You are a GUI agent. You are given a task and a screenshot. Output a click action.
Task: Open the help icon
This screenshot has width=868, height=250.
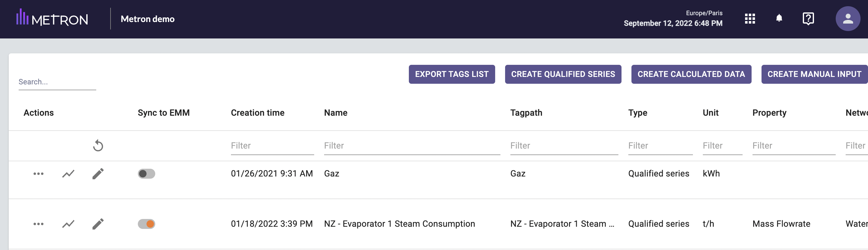808,19
